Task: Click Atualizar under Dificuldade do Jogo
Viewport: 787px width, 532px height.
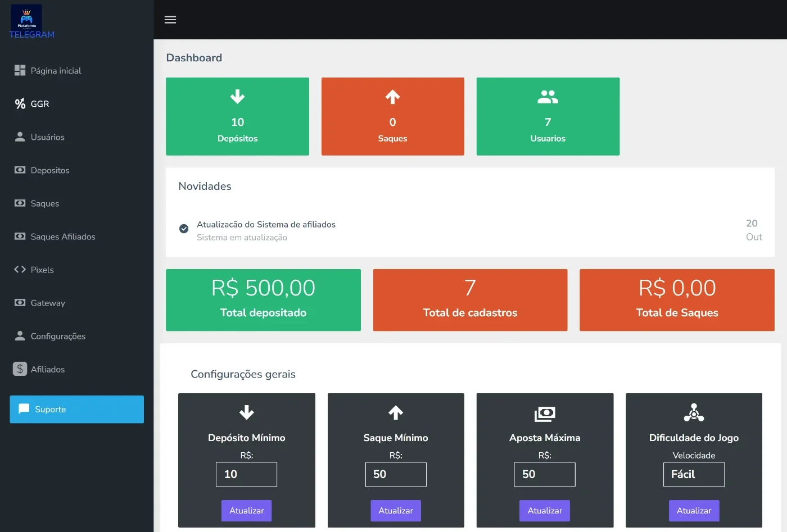Action: tap(694, 511)
